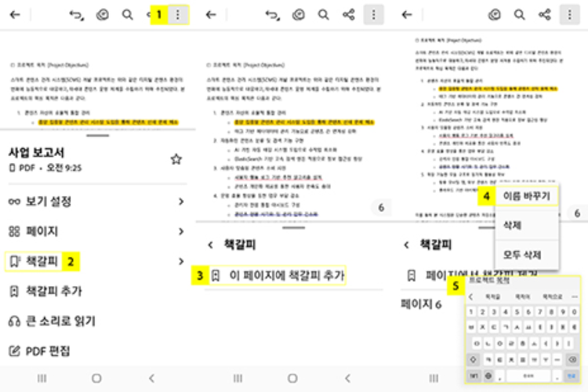Select the 페이지 6 bookmark entry
The height and width of the screenshot is (392, 588).
tap(422, 304)
